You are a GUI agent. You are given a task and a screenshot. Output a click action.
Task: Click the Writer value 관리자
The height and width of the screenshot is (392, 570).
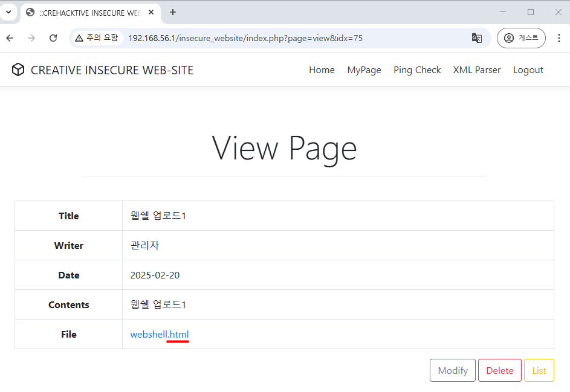(x=144, y=245)
